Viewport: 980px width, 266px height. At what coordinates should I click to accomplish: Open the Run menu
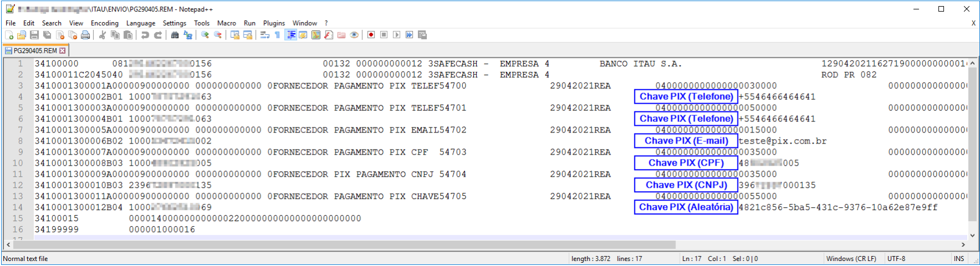(250, 23)
